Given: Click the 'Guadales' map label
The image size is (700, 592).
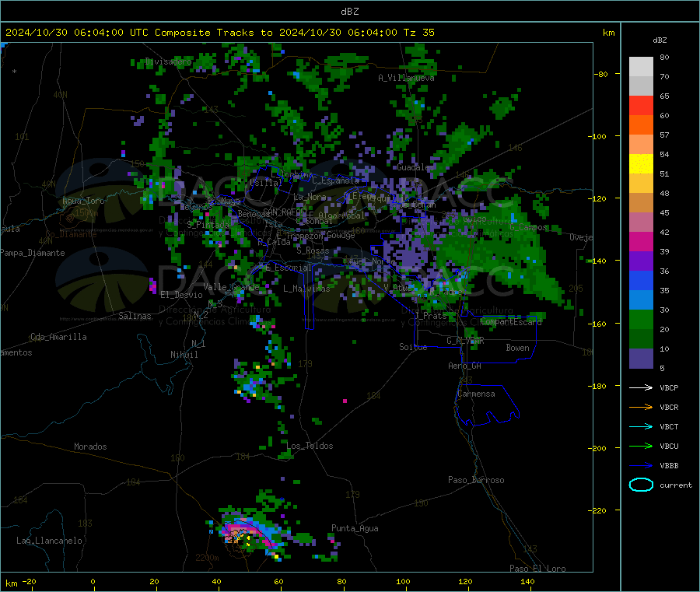Looking at the screenshot, I should [414, 167].
